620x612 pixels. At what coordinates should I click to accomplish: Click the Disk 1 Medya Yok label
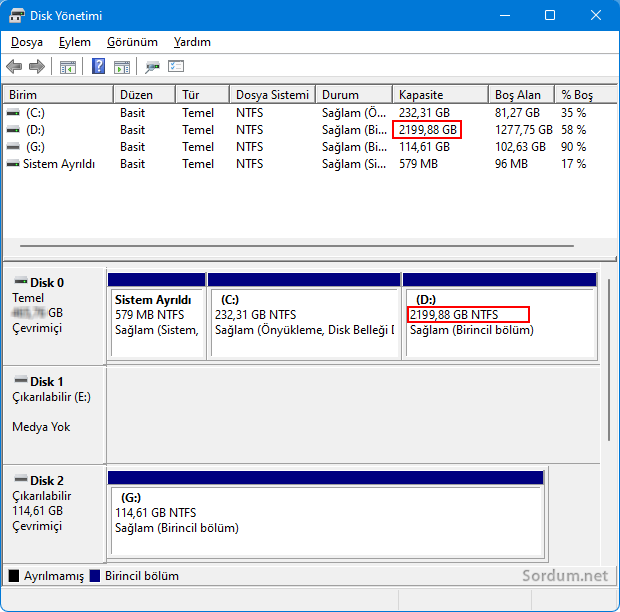click(x=41, y=427)
